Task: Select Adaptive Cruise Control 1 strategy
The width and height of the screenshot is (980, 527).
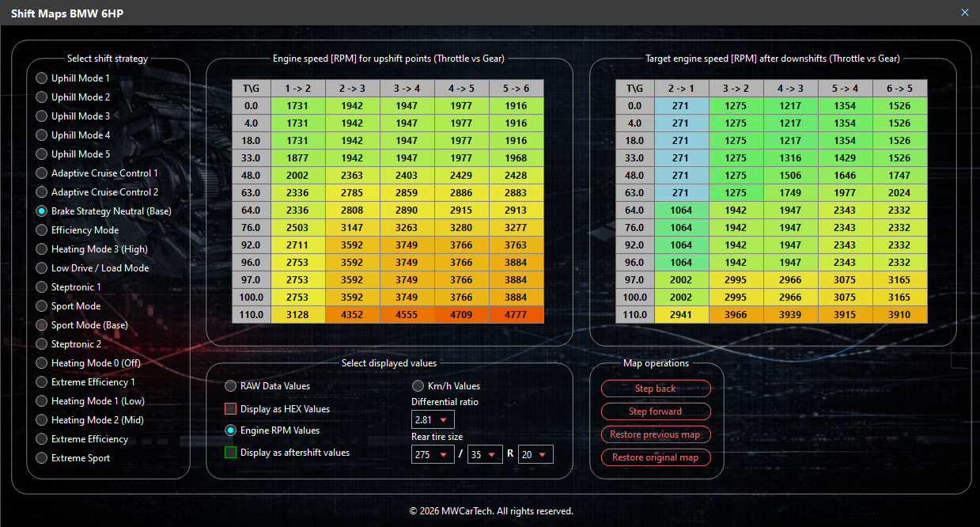Action: coord(40,173)
